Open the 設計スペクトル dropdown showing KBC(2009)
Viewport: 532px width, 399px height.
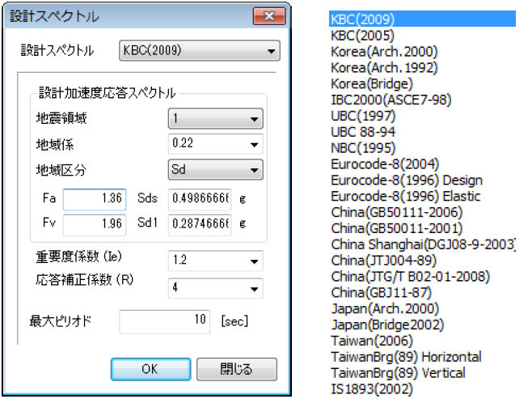[200, 51]
